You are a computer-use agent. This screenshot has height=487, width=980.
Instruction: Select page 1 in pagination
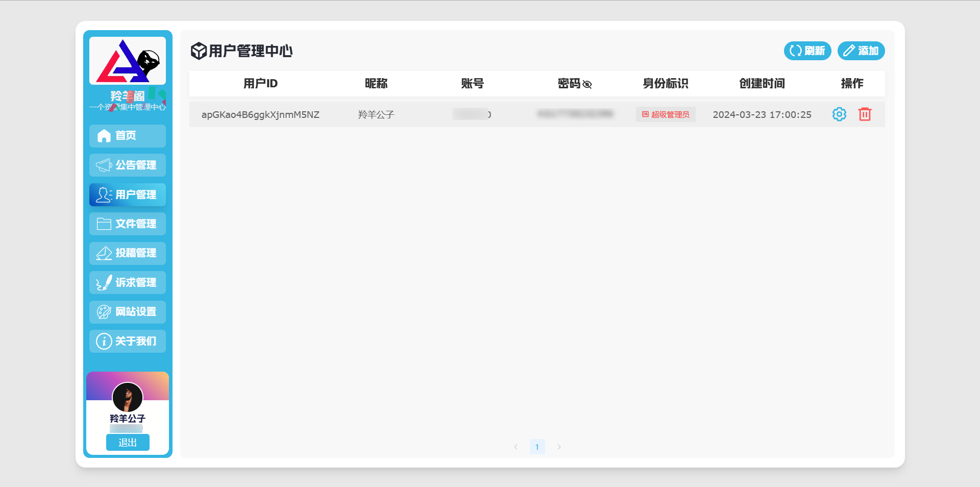(x=537, y=447)
